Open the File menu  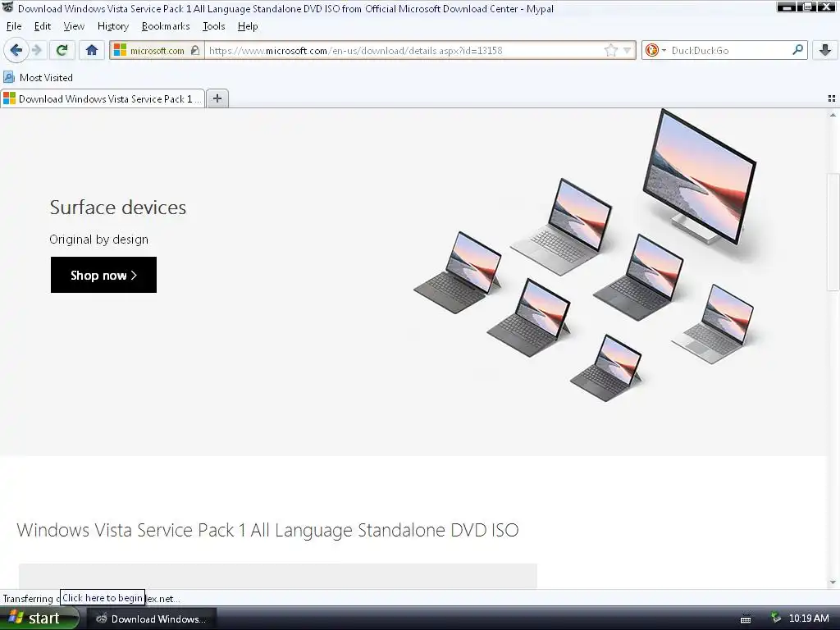(x=14, y=26)
